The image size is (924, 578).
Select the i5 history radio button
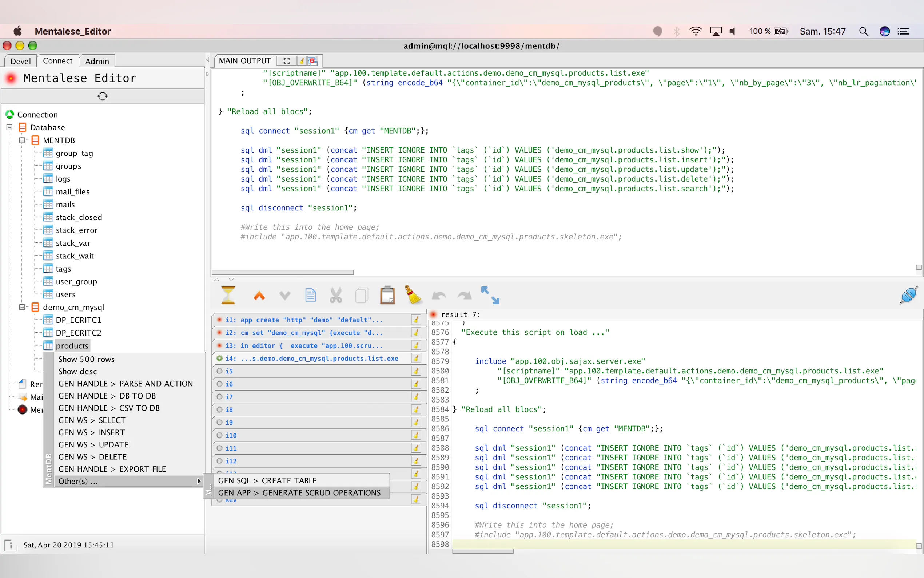220,371
